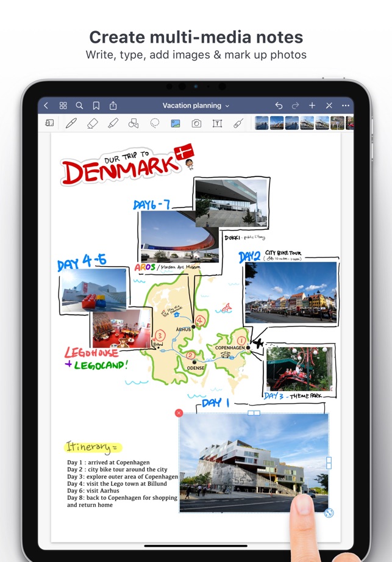Click the ÅRHUS label on the map

coord(184,330)
